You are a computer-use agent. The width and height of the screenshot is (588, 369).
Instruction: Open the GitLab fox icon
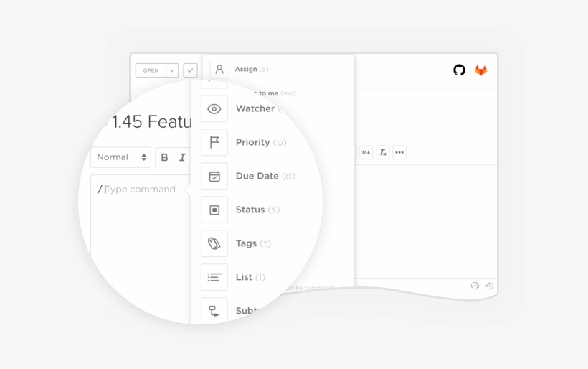(x=481, y=70)
